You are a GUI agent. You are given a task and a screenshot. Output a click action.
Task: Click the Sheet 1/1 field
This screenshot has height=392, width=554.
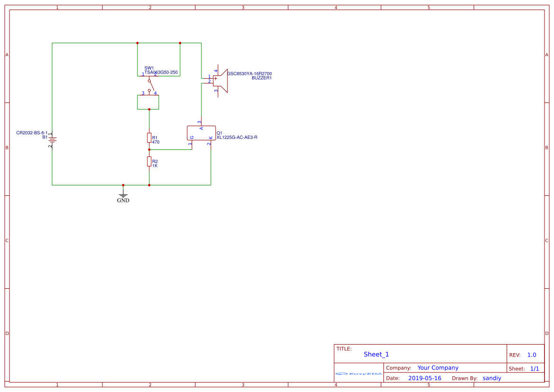(x=535, y=368)
